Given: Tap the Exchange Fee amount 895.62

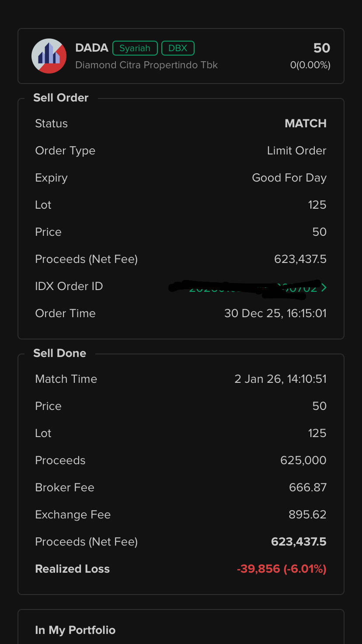Looking at the screenshot, I should pyautogui.click(x=307, y=514).
